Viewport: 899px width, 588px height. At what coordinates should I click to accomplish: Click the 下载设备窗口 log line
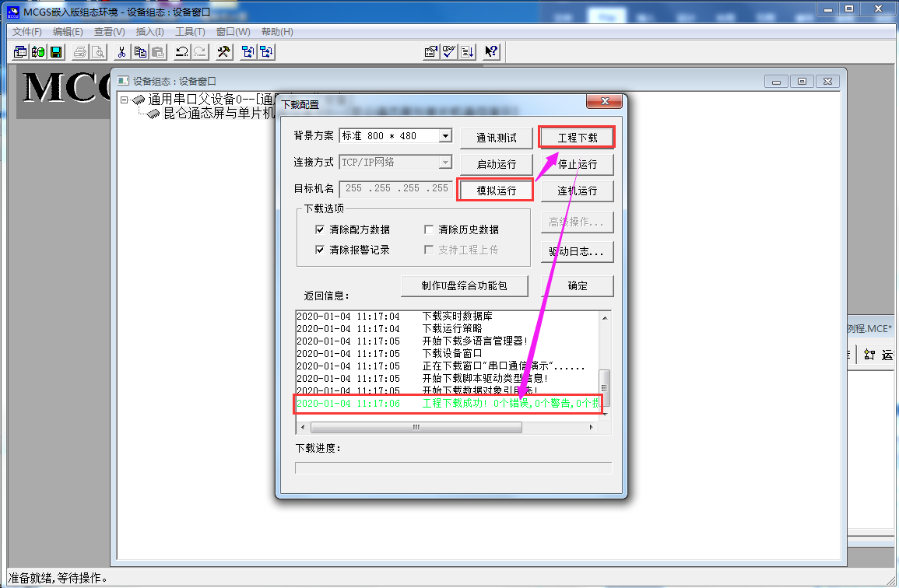[x=389, y=354]
